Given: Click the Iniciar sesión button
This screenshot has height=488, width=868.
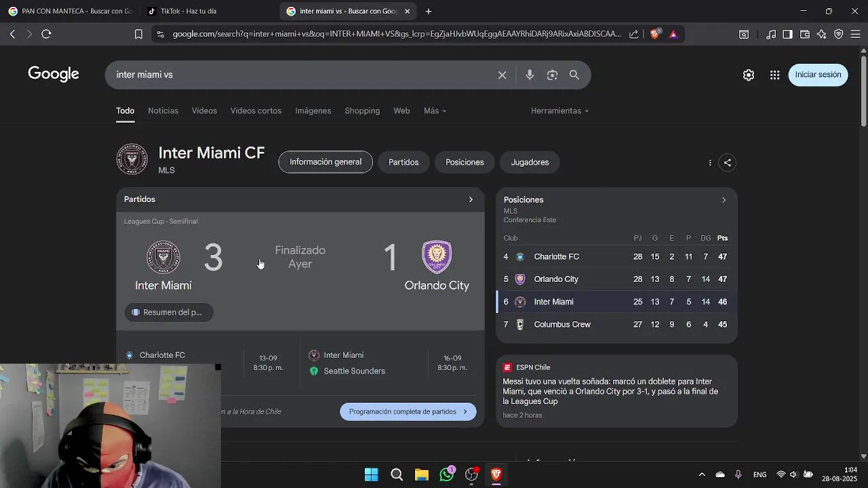Looking at the screenshot, I should click(818, 75).
